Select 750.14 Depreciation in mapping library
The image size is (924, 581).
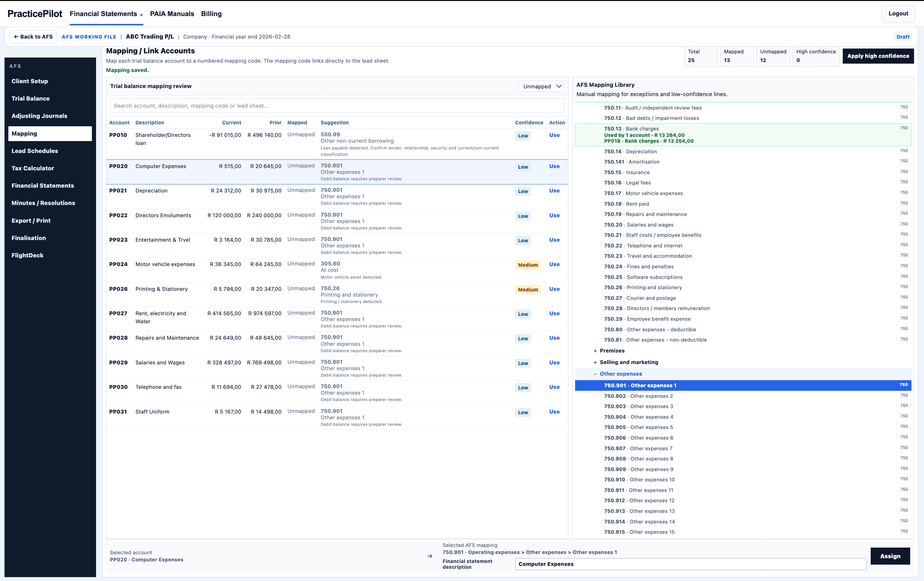[x=743, y=152]
